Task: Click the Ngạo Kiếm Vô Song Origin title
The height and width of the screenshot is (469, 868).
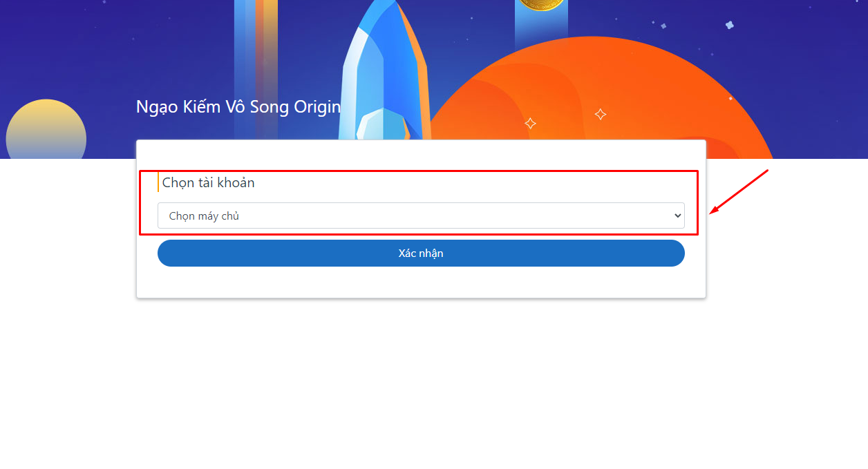Action: click(x=238, y=107)
